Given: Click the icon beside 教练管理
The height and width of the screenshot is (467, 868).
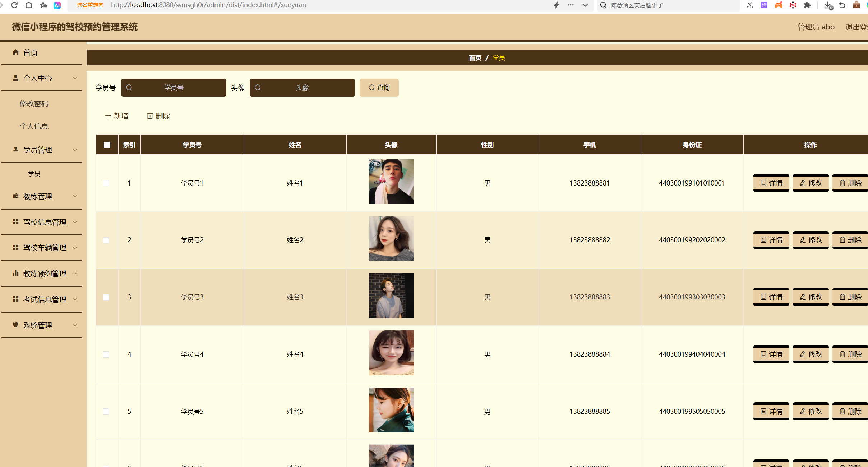Looking at the screenshot, I should click(15, 196).
